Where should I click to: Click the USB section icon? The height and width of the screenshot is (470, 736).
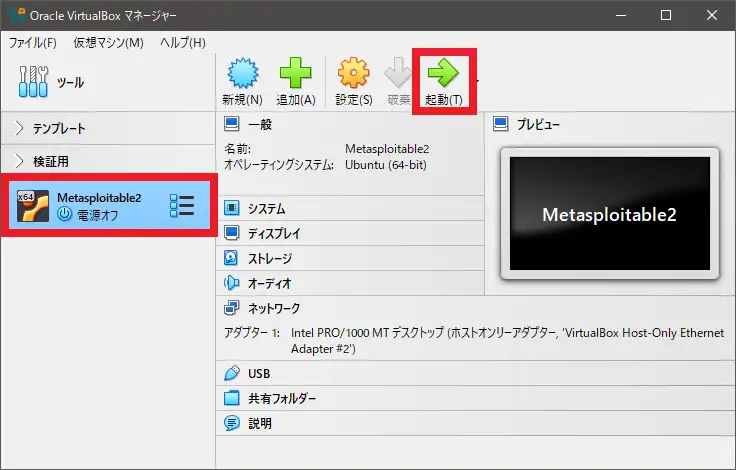tap(232, 374)
